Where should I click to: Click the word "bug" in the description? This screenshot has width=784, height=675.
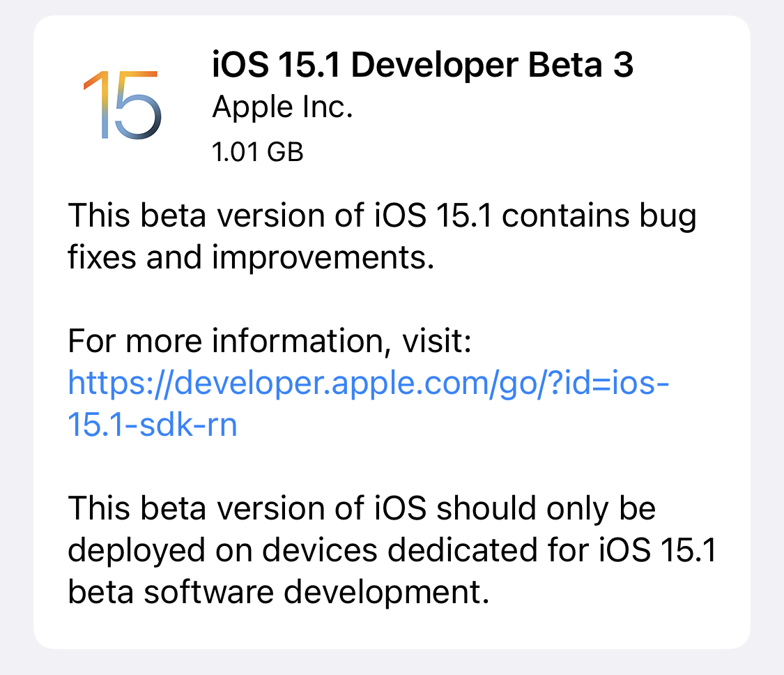click(666, 218)
